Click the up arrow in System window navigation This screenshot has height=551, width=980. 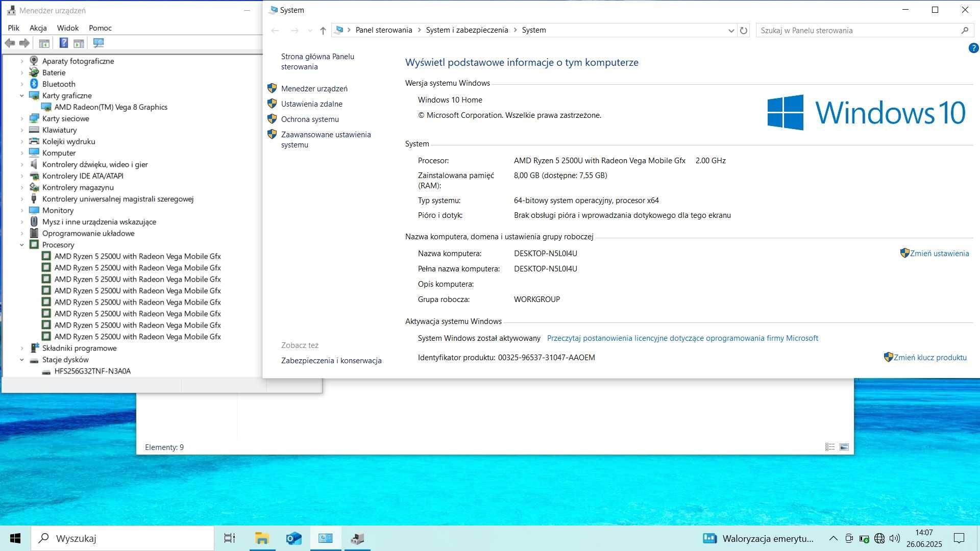[x=323, y=31]
